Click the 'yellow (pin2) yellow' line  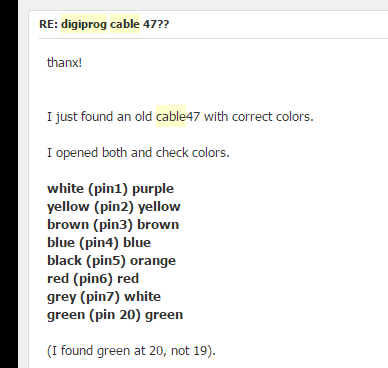[x=114, y=207]
